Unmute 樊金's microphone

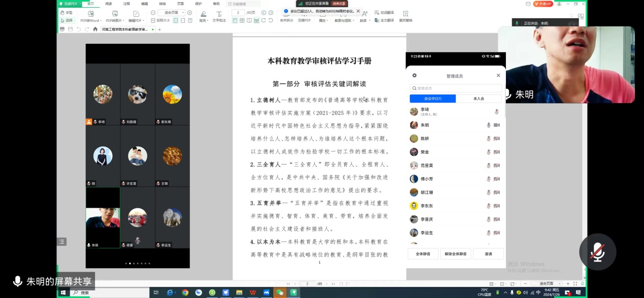tap(489, 152)
